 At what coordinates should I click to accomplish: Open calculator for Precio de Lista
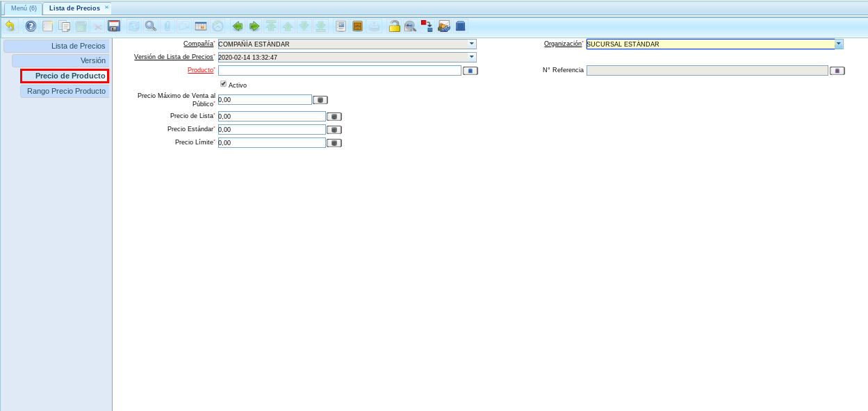click(334, 117)
